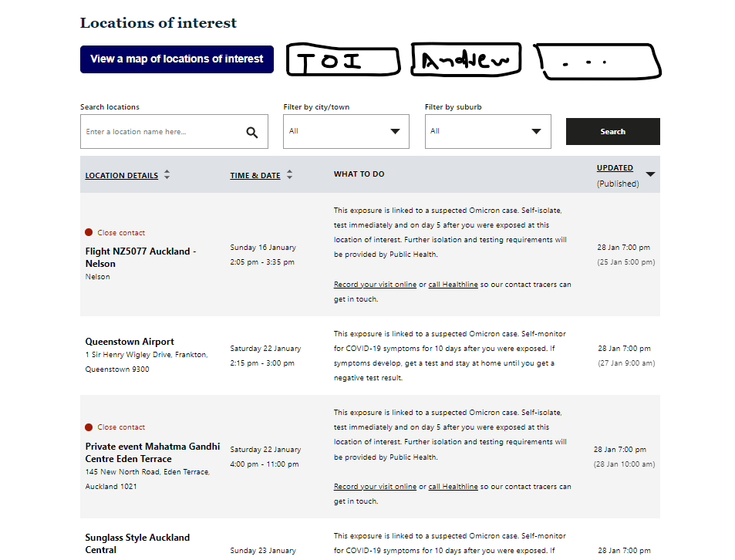Click the Updated column header

point(615,167)
